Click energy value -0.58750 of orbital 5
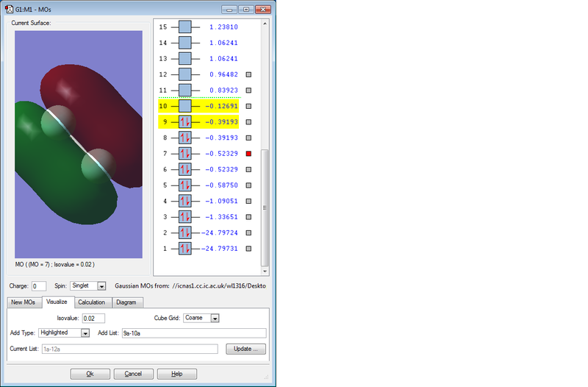Image resolution: width=588 pixels, height=387 pixels. point(221,185)
